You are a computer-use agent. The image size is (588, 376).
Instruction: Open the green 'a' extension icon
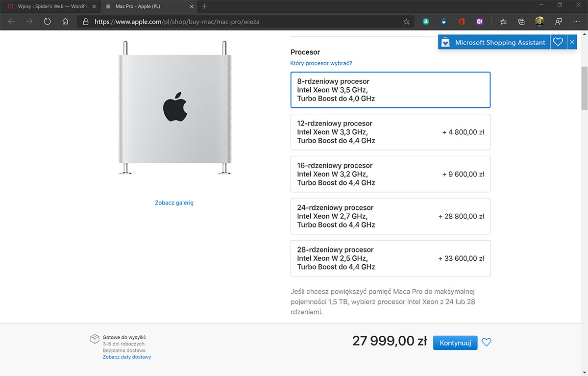426,22
